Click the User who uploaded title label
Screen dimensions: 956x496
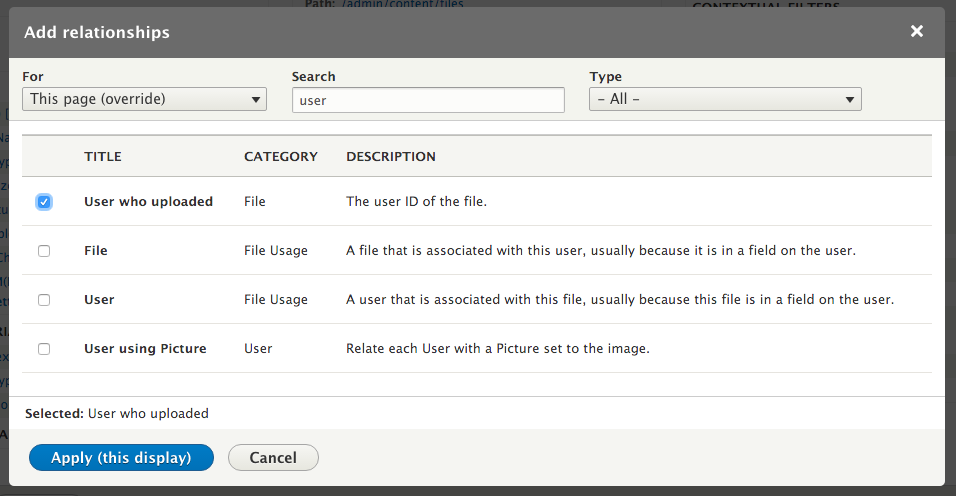pos(148,202)
